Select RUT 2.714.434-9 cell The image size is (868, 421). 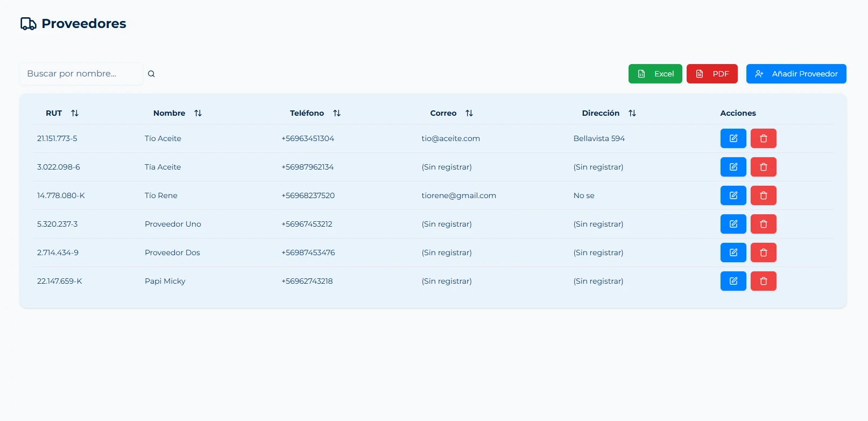(58, 252)
